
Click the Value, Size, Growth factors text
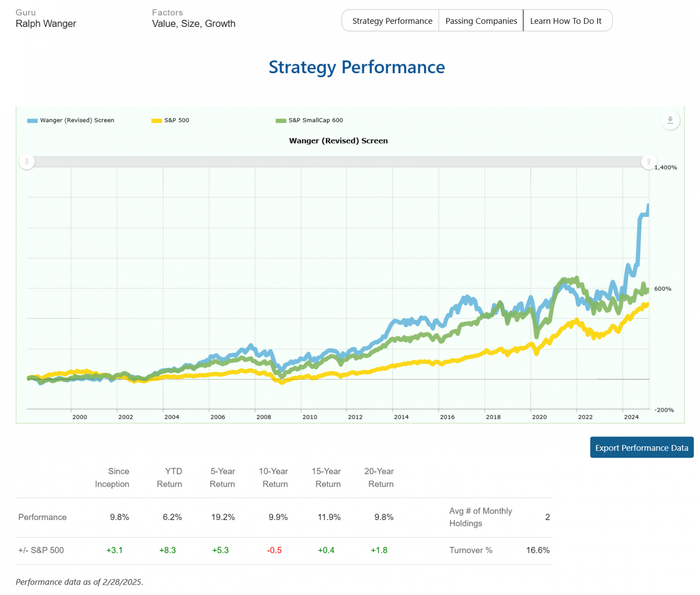(x=193, y=23)
